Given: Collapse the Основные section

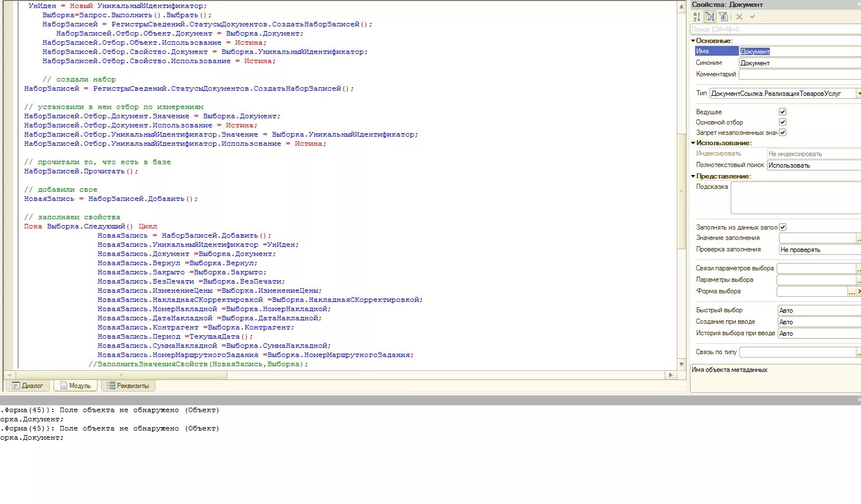Looking at the screenshot, I should 693,41.
